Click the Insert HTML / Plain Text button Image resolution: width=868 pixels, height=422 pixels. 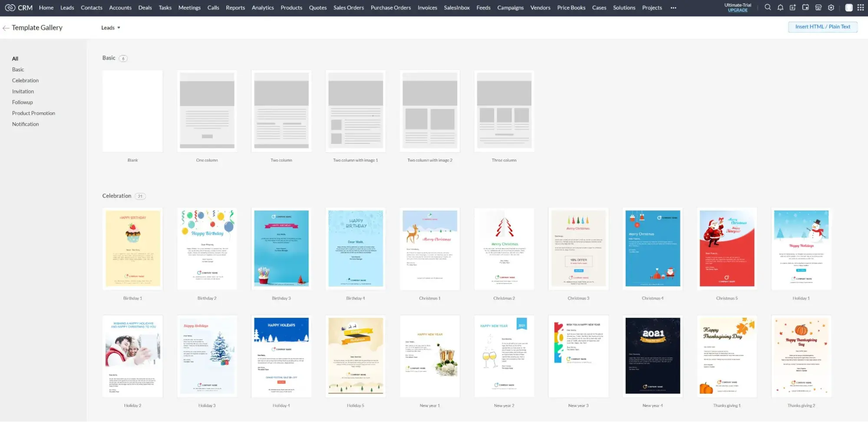coord(822,27)
